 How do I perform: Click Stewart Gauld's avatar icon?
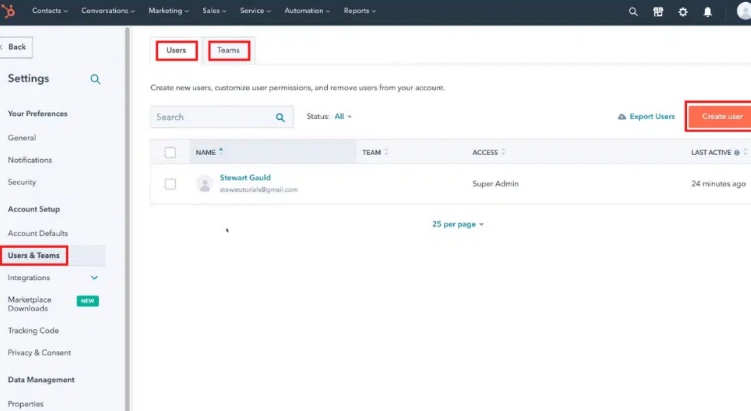(205, 184)
